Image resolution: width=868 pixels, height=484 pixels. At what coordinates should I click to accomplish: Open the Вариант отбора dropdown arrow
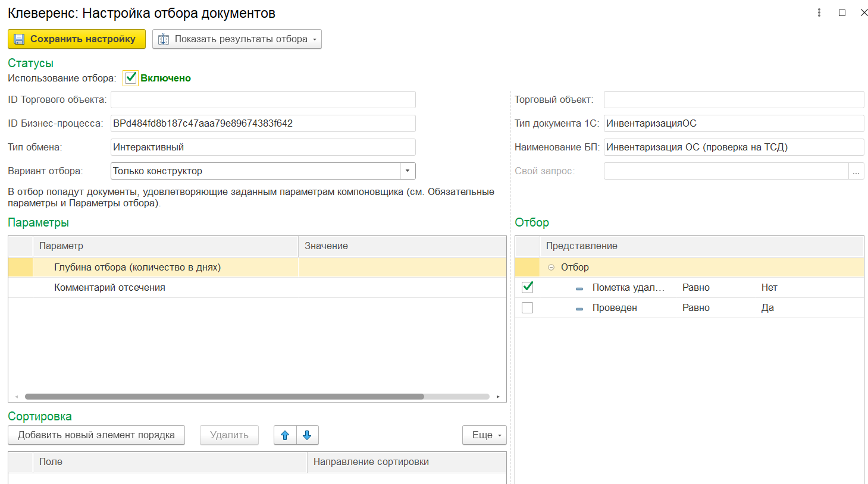coord(408,171)
